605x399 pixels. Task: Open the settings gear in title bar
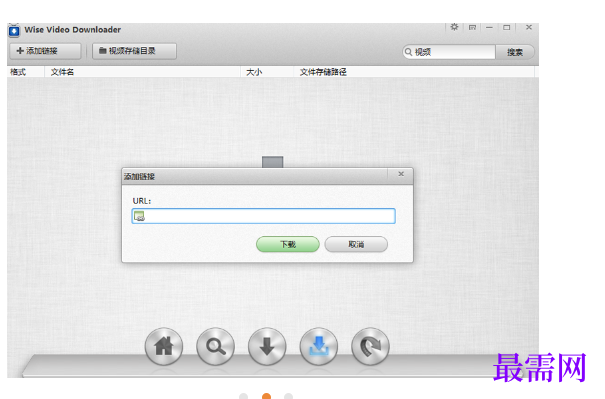pyautogui.click(x=454, y=27)
